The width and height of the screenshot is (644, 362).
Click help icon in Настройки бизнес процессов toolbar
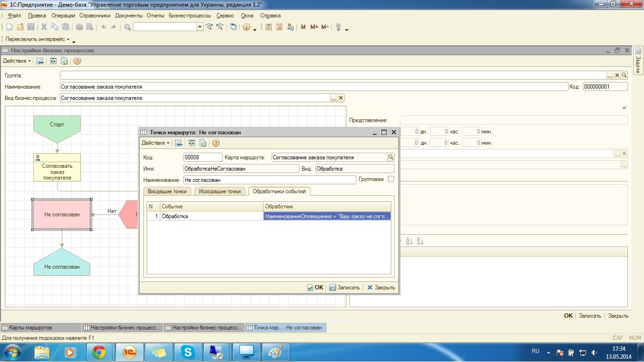point(77,61)
